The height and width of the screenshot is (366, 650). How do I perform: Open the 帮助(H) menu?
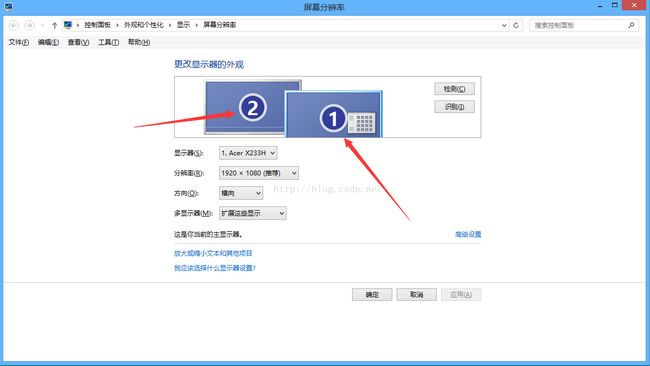point(139,42)
